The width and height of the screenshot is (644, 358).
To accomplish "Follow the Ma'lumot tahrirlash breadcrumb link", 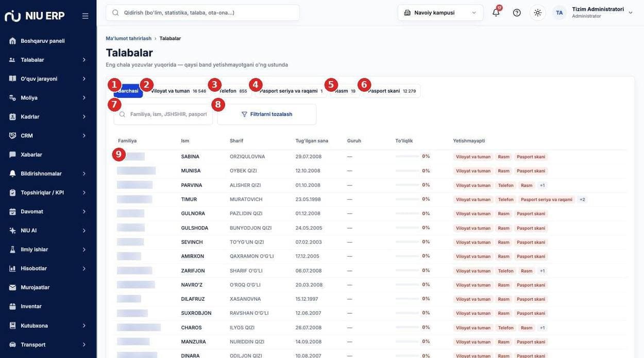I will pos(129,39).
